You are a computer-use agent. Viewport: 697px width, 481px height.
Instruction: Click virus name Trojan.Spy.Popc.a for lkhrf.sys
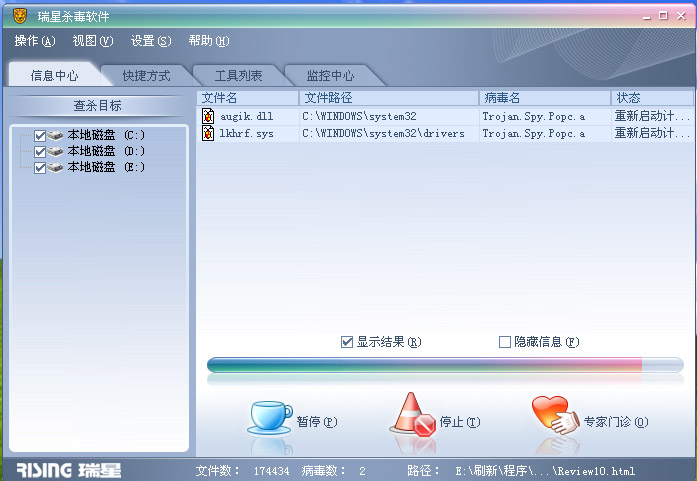[x=533, y=133]
